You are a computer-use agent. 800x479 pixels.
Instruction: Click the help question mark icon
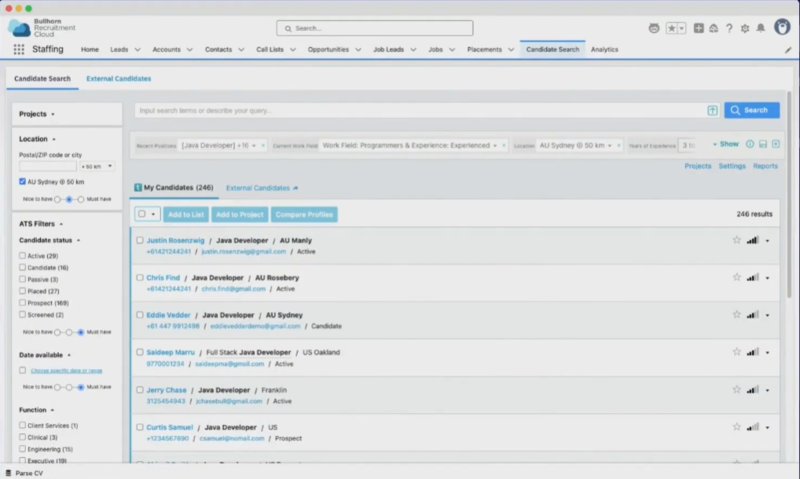pyautogui.click(x=729, y=28)
